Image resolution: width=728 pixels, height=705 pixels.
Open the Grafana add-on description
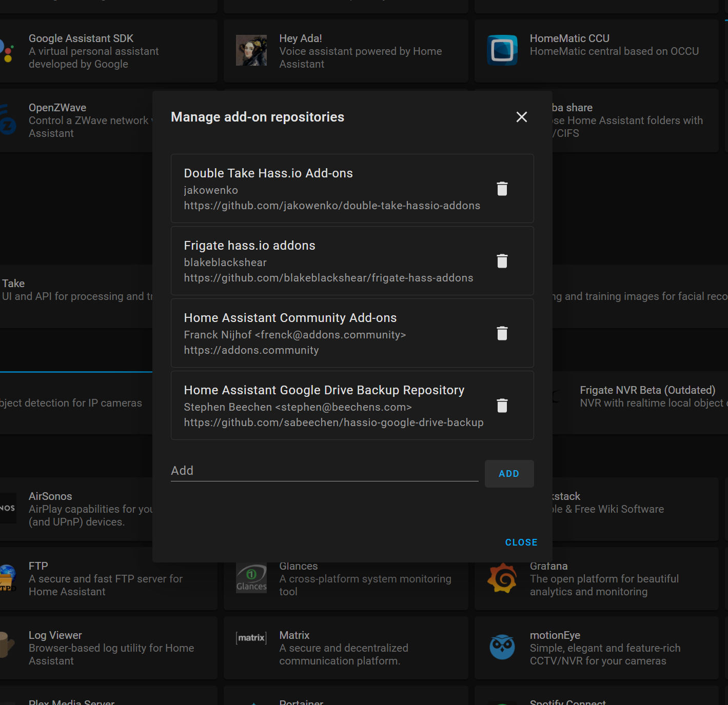coord(604,585)
